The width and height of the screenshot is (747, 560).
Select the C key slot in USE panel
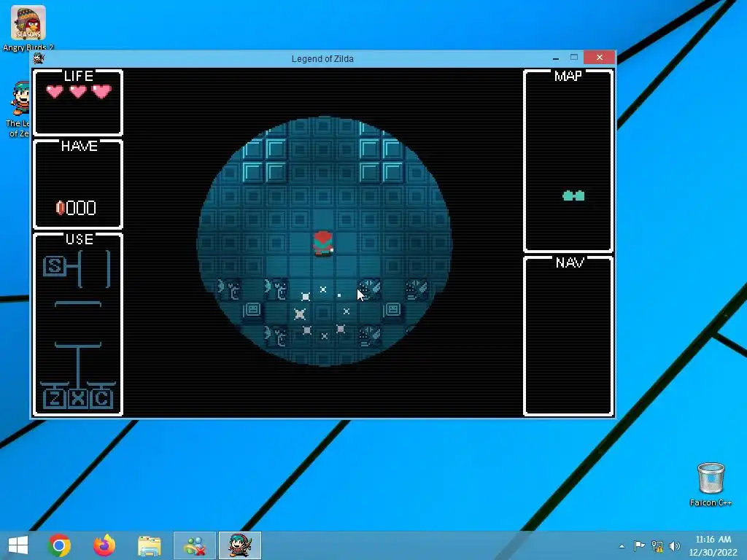click(101, 399)
